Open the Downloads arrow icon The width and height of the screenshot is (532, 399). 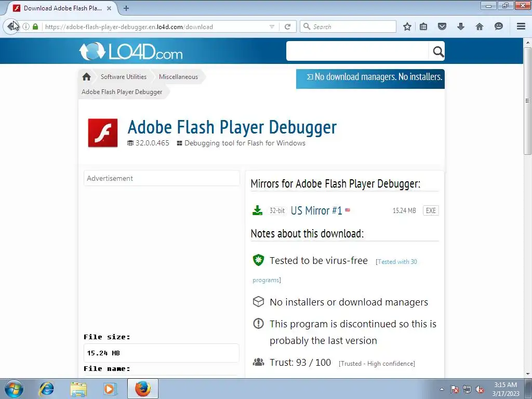pos(460,26)
